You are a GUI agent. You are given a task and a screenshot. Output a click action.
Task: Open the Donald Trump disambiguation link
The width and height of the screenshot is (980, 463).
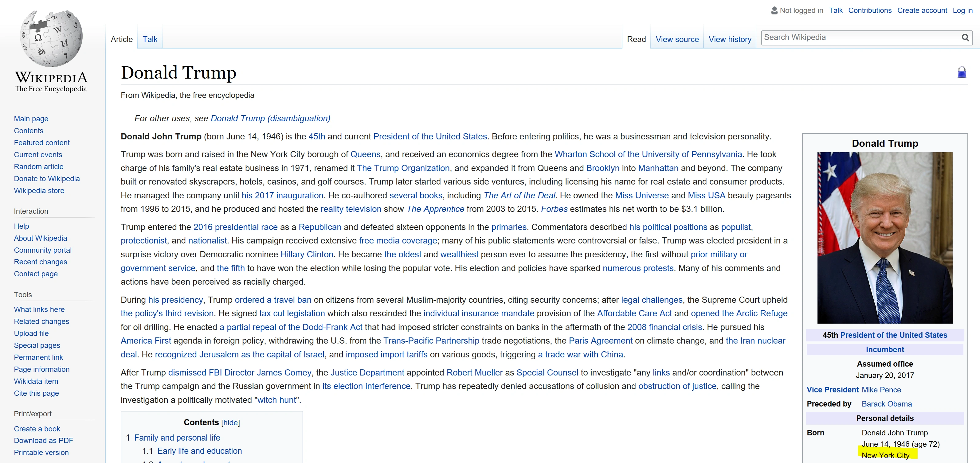(270, 119)
